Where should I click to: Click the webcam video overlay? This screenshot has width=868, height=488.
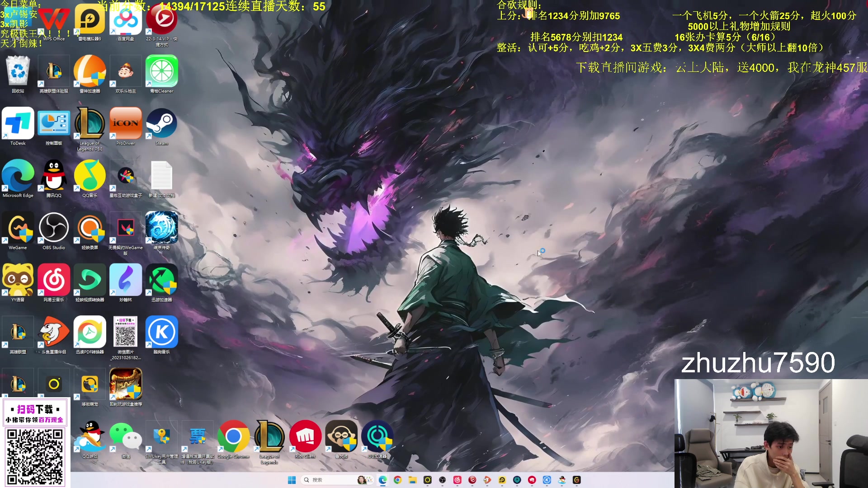coord(771,433)
